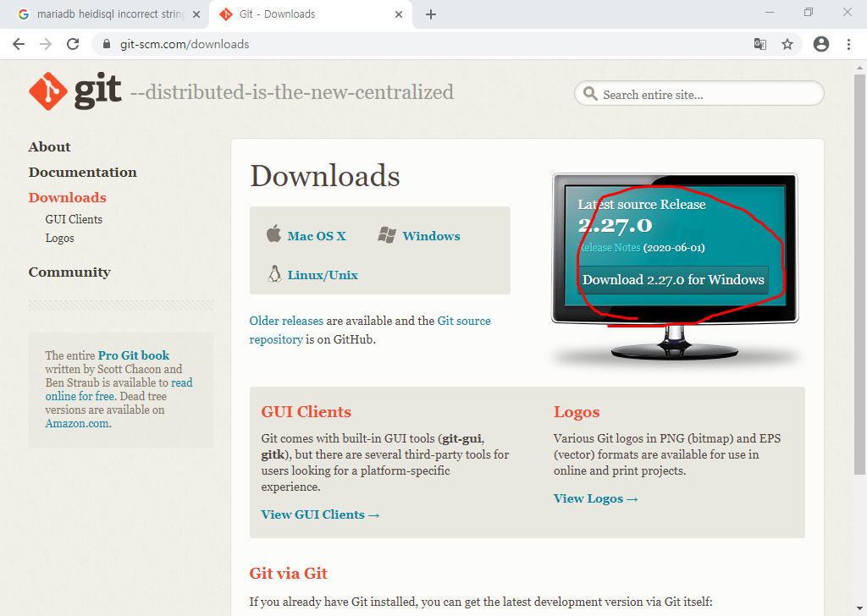
Task: Open a new tab with the plus icon
Action: tap(431, 14)
